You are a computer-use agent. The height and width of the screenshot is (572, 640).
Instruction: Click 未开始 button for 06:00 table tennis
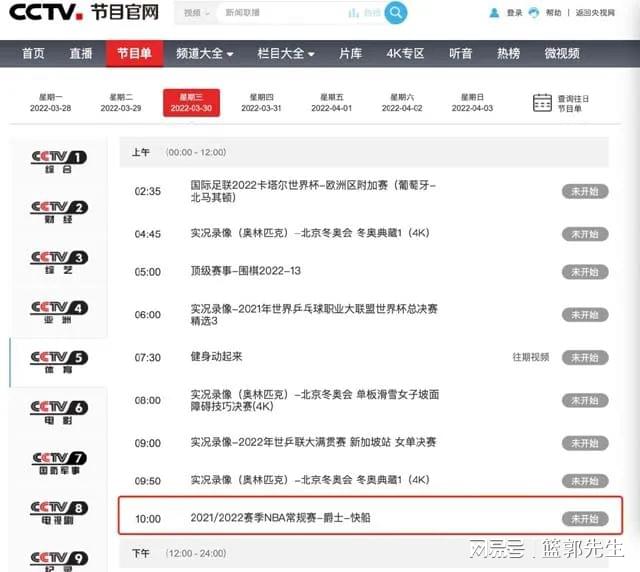point(585,315)
